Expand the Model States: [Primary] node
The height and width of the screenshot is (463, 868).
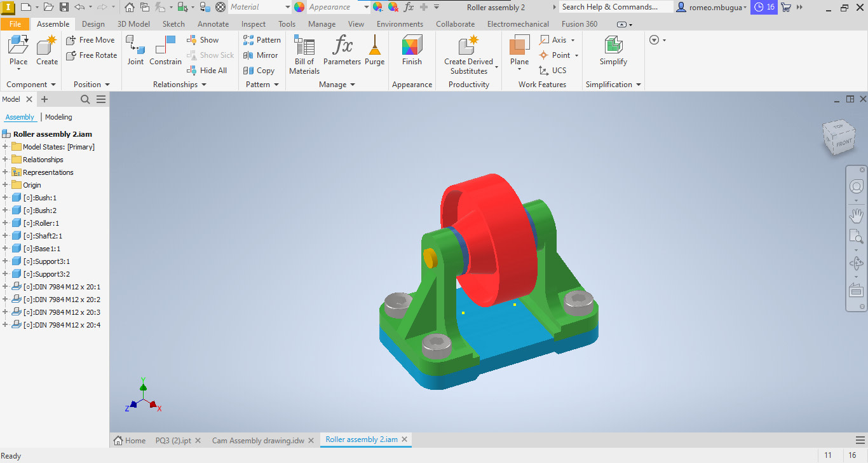click(x=5, y=146)
